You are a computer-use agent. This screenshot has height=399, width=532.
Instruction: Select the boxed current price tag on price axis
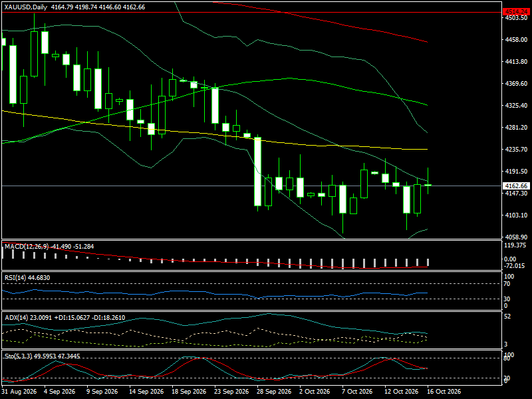coord(516,186)
